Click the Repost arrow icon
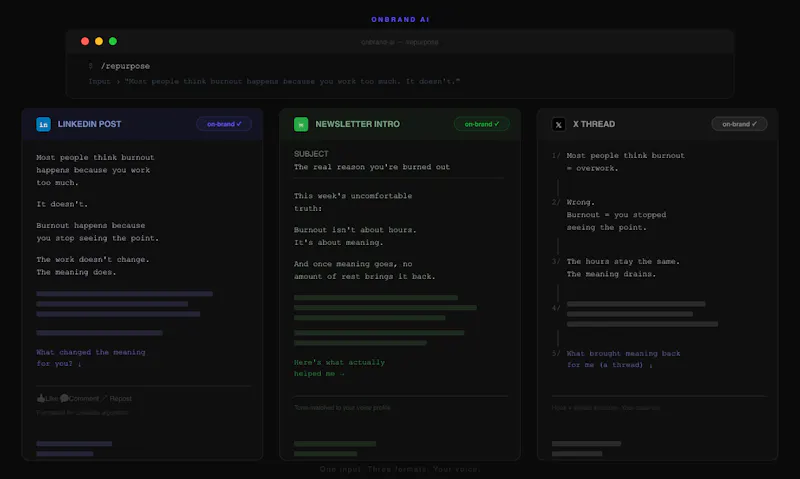 point(104,398)
